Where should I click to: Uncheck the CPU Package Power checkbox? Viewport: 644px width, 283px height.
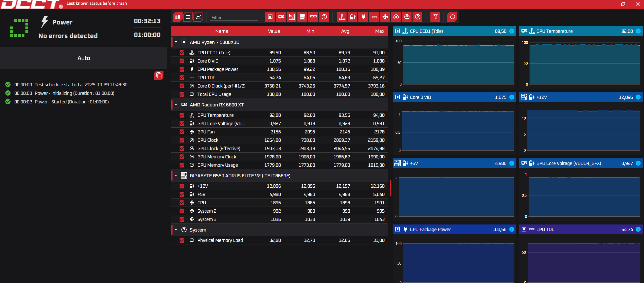coord(182,69)
